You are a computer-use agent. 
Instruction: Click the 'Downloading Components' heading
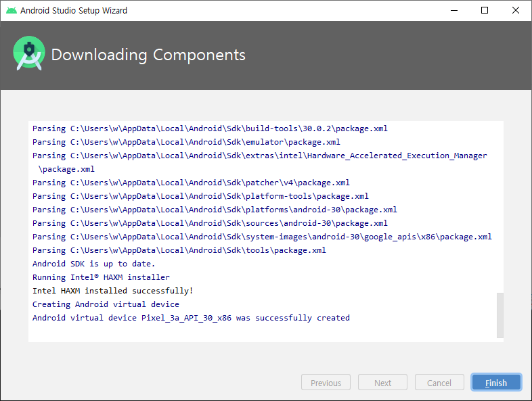tap(148, 55)
